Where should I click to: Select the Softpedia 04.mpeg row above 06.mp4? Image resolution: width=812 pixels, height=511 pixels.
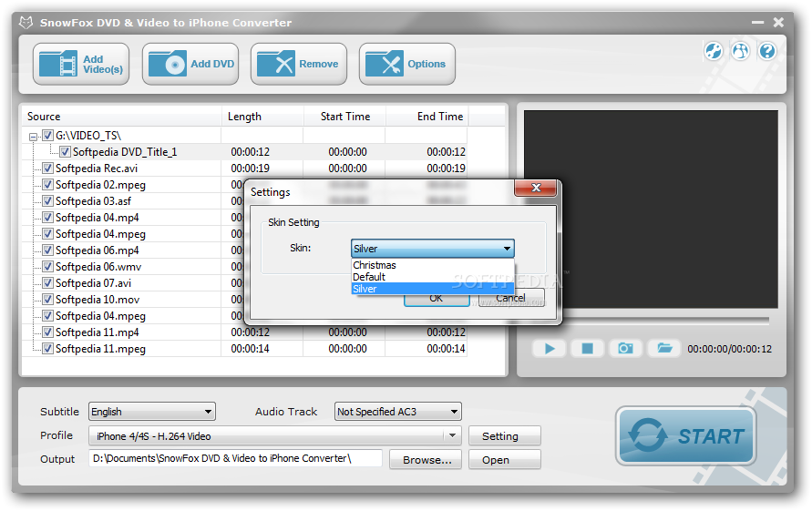point(100,234)
